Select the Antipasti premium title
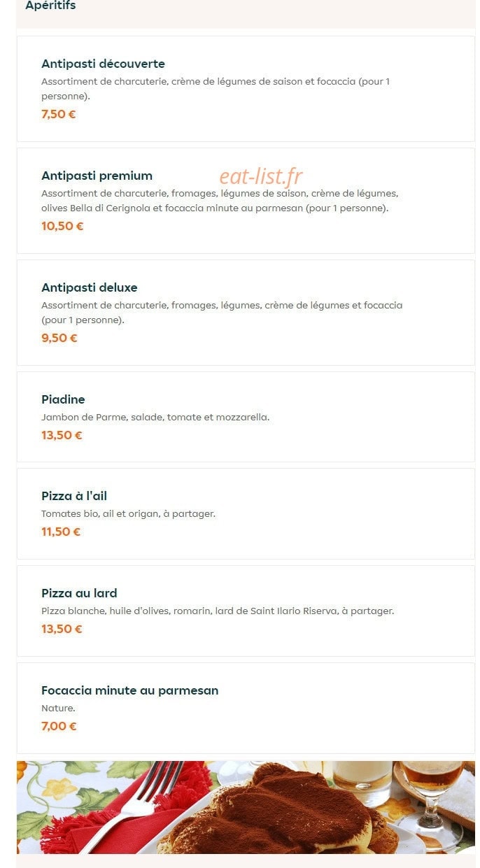This screenshot has width=480, height=868. pos(97,176)
